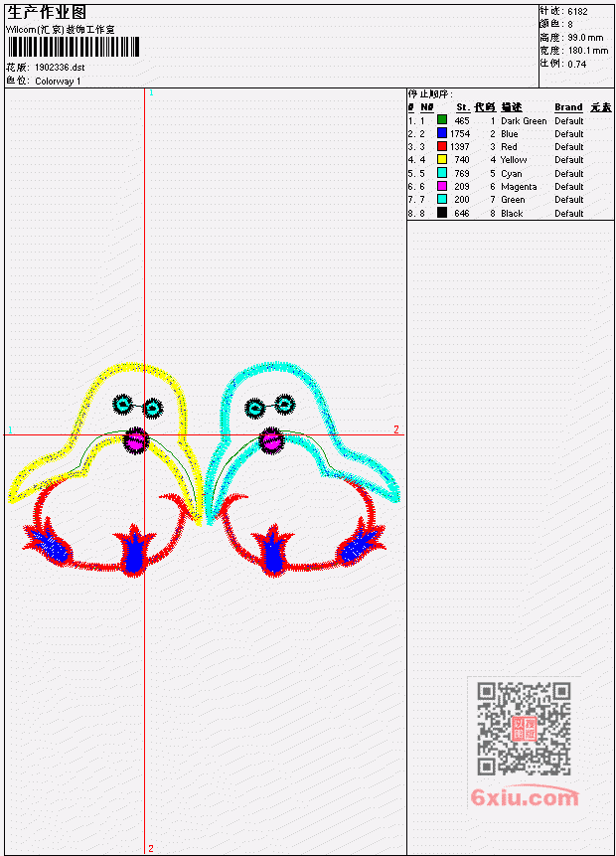This screenshot has height=856, width=616.
Task: Click the '元素' column header
Action: [601, 107]
